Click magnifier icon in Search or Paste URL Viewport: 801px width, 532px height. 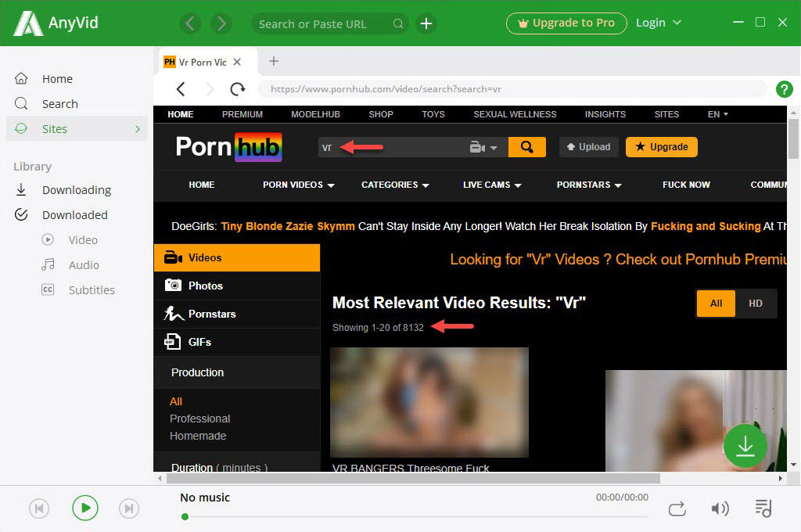(x=398, y=23)
